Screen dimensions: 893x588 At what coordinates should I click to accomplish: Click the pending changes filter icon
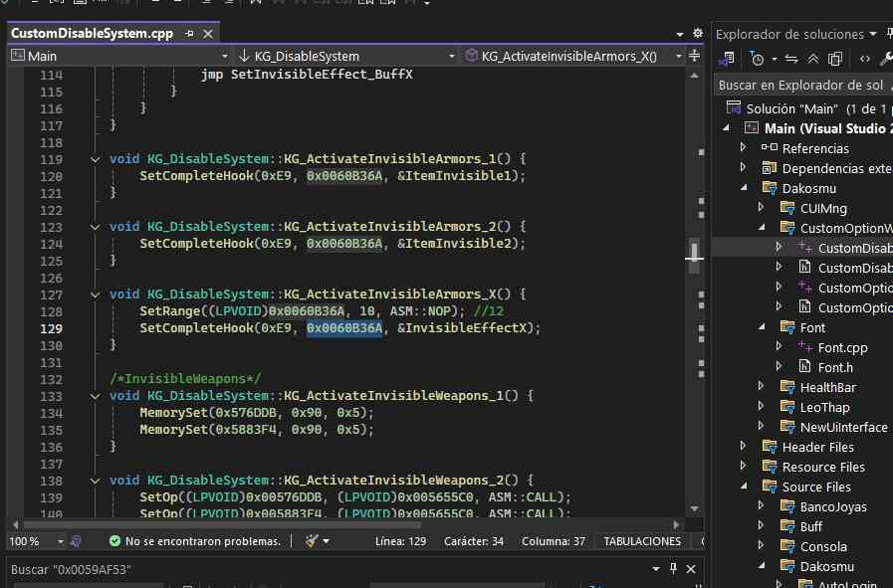pyautogui.click(x=757, y=59)
